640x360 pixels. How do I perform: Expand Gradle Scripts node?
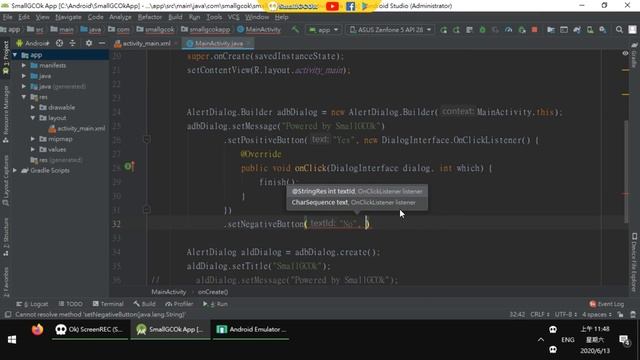point(15,170)
